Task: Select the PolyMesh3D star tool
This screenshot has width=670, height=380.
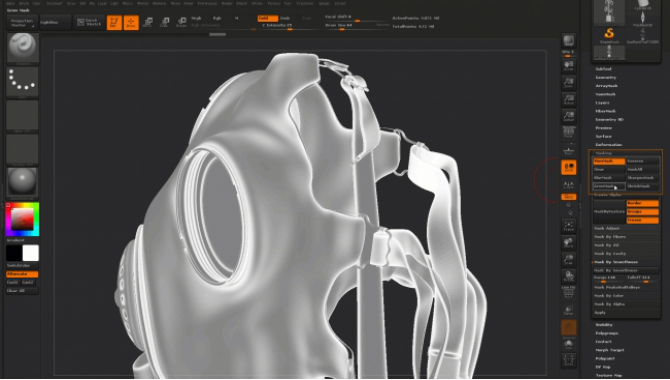Action: pyautogui.click(x=643, y=19)
